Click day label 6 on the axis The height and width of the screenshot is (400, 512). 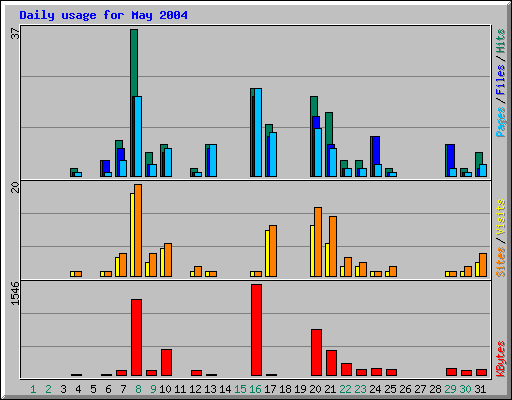[108, 389]
